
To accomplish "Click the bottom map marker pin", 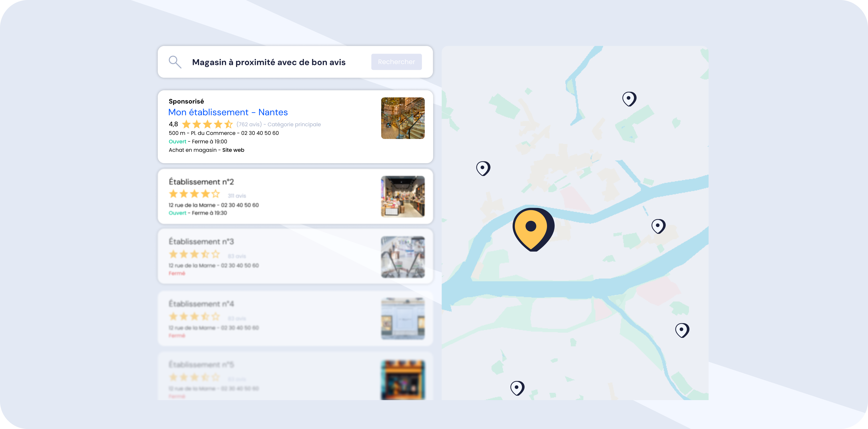I will click(517, 388).
